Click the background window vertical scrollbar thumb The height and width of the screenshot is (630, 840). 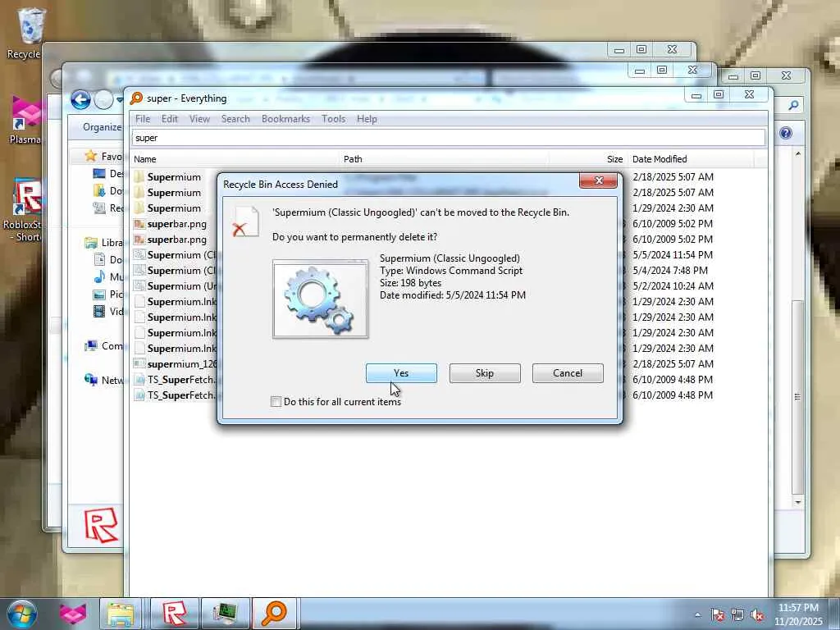[x=798, y=397]
